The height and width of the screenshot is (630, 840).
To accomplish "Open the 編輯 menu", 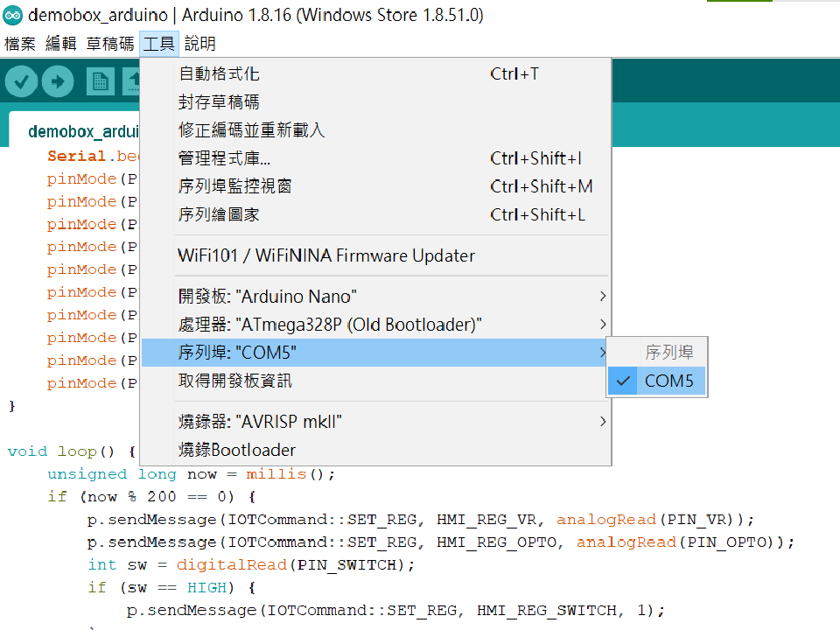I will 61,44.
